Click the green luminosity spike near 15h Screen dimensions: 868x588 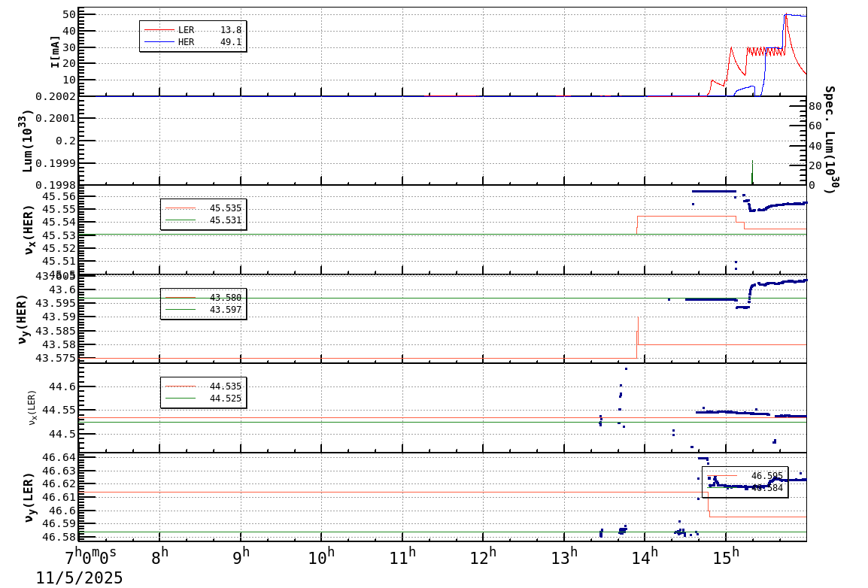752,171
